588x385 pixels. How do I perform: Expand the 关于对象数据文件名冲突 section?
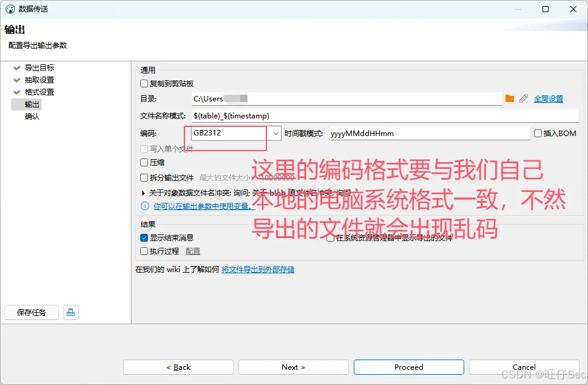click(x=143, y=193)
